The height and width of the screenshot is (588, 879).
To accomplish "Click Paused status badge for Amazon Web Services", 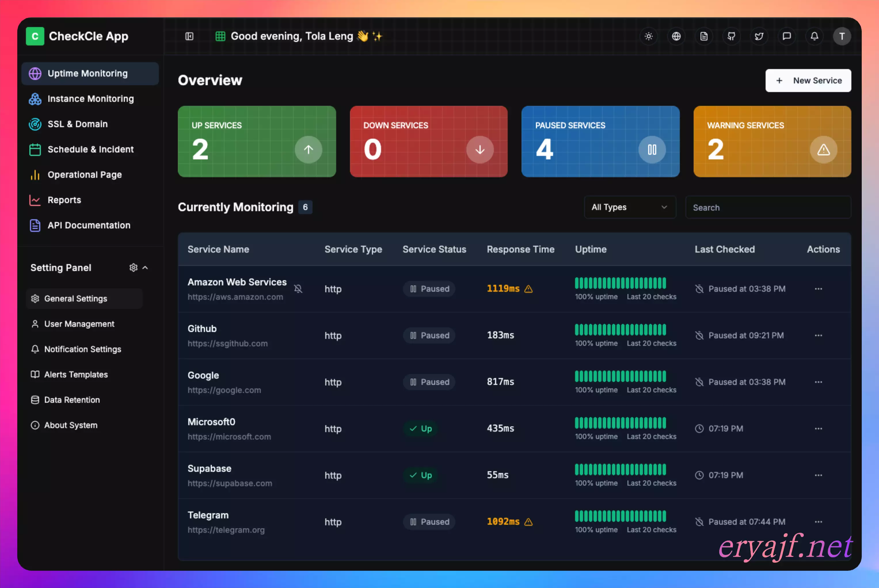I will pyautogui.click(x=429, y=289).
